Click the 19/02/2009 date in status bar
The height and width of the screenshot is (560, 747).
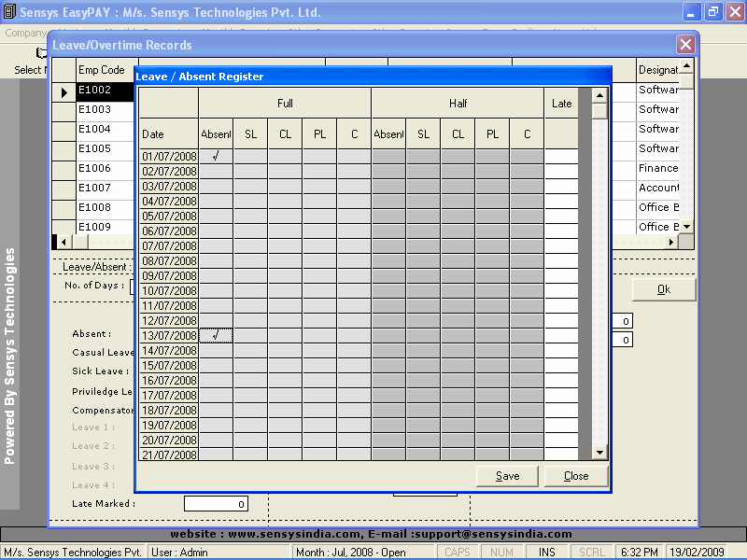tap(697, 553)
